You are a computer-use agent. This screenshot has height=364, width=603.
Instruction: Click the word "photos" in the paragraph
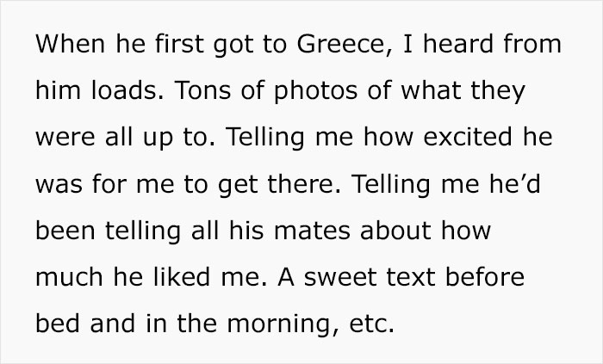click(316, 90)
